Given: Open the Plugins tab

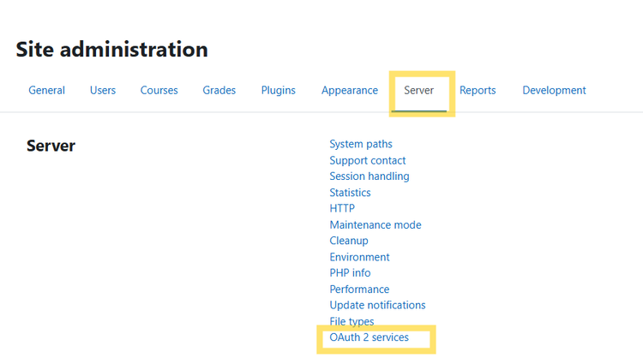Looking at the screenshot, I should pyautogui.click(x=278, y=90).
